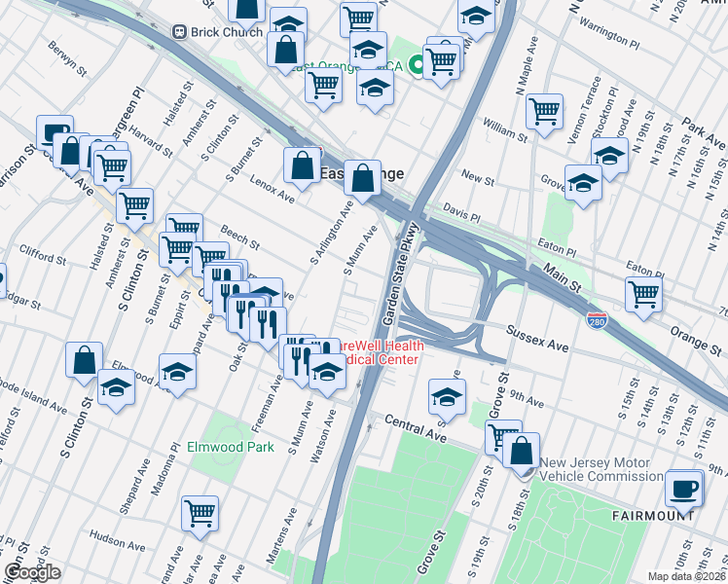Select the school marker beside Grove Pl

(x=584, y=185)
